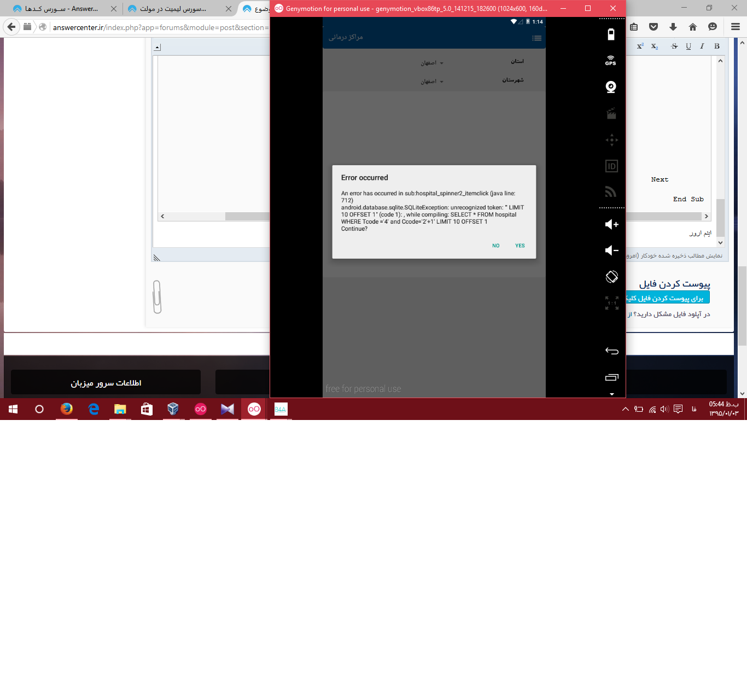Rotate the emulator screen
Viewport: 747px width, 700px height.
pyautogui.click(x=611, y=277)
